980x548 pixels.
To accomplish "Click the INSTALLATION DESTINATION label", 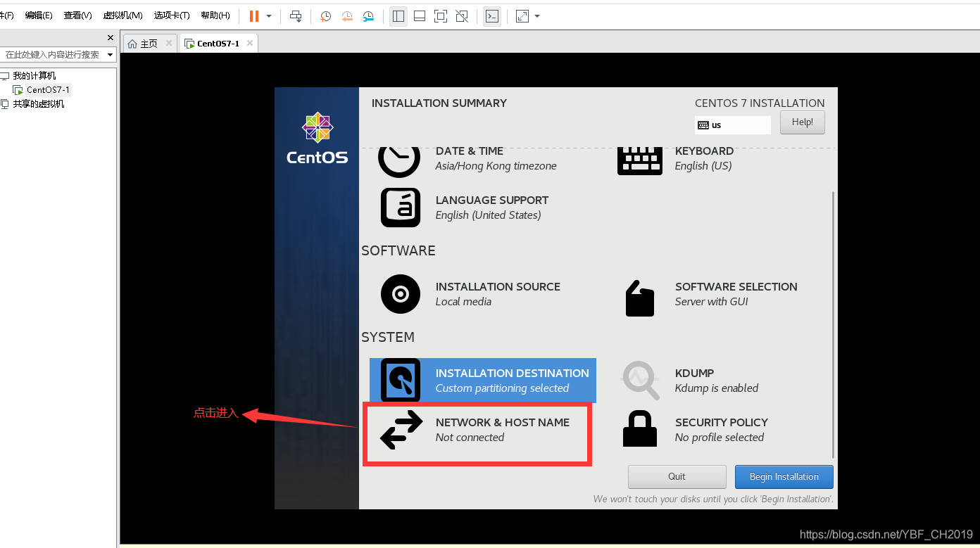I will tap(513, 374).
